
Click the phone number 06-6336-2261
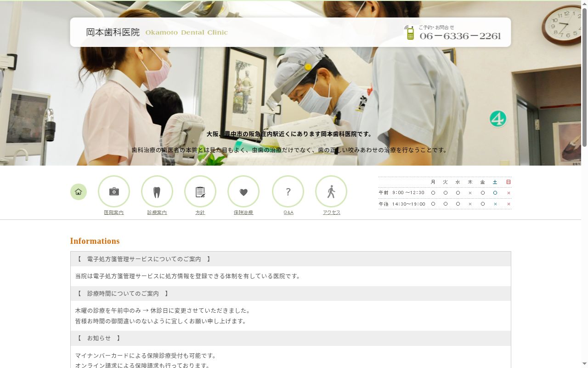click(460, 36)
